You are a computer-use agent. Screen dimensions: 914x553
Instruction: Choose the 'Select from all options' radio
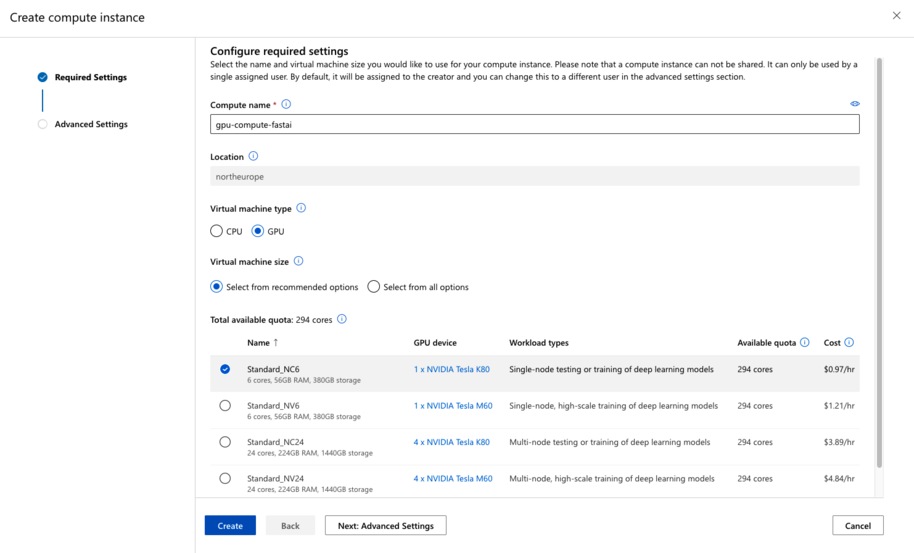[374, 287]
